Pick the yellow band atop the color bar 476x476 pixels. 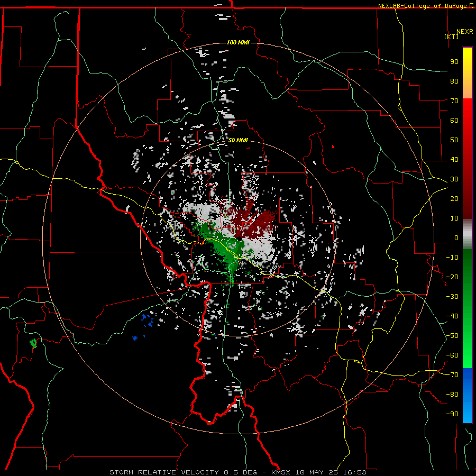click(467, 59)
